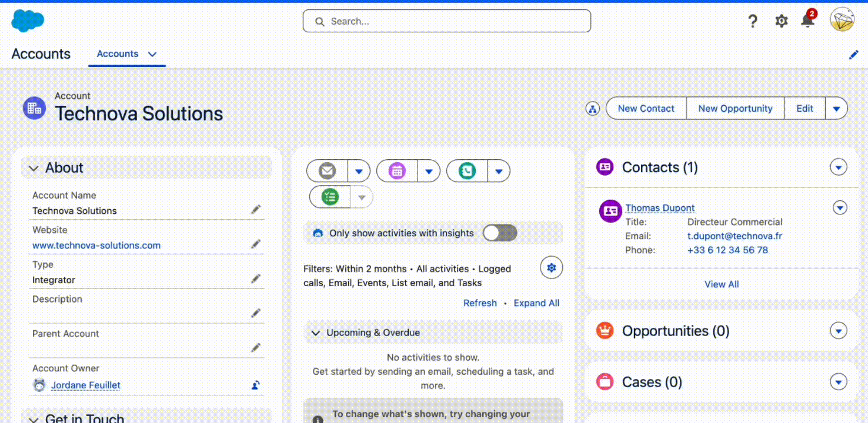
Task: Open the Contacts (1) related list
Action: click(660, 167)
